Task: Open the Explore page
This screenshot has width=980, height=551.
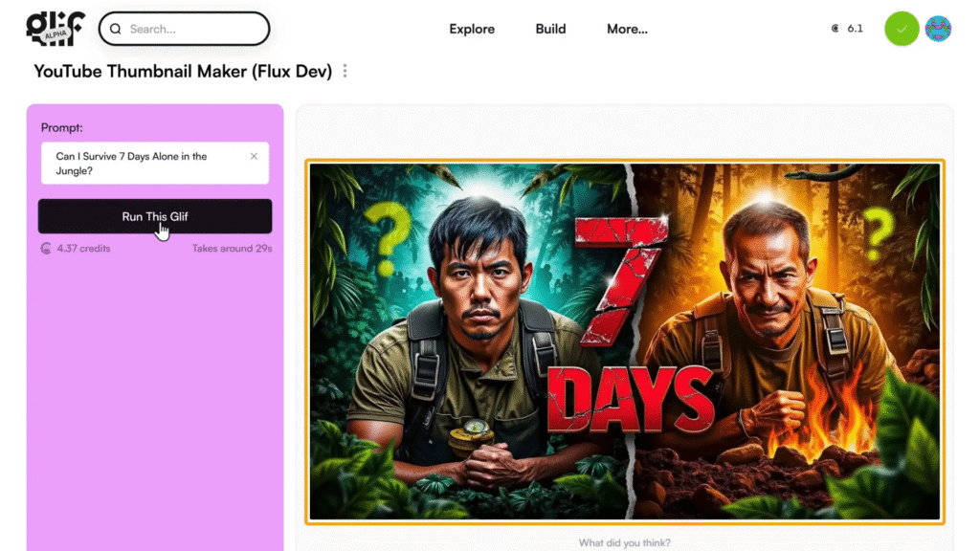Action: [472, 29]
